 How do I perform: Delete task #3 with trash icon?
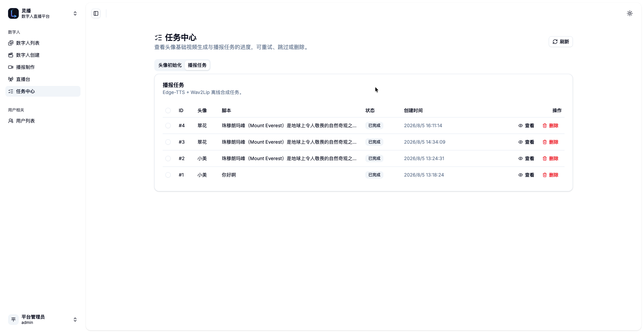coord(545,142)
